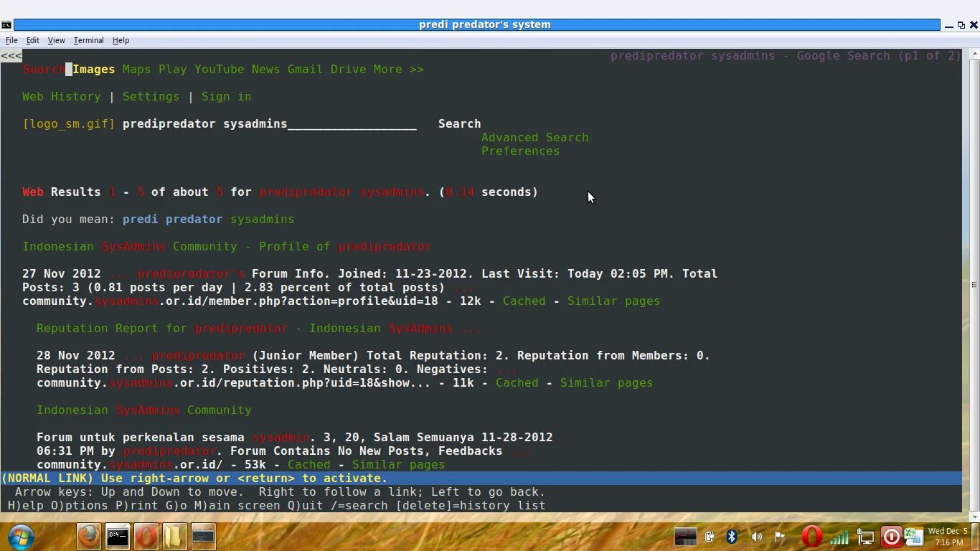
Task: Click the H)elp O)ptions command line
Action: tap(276, 506)
